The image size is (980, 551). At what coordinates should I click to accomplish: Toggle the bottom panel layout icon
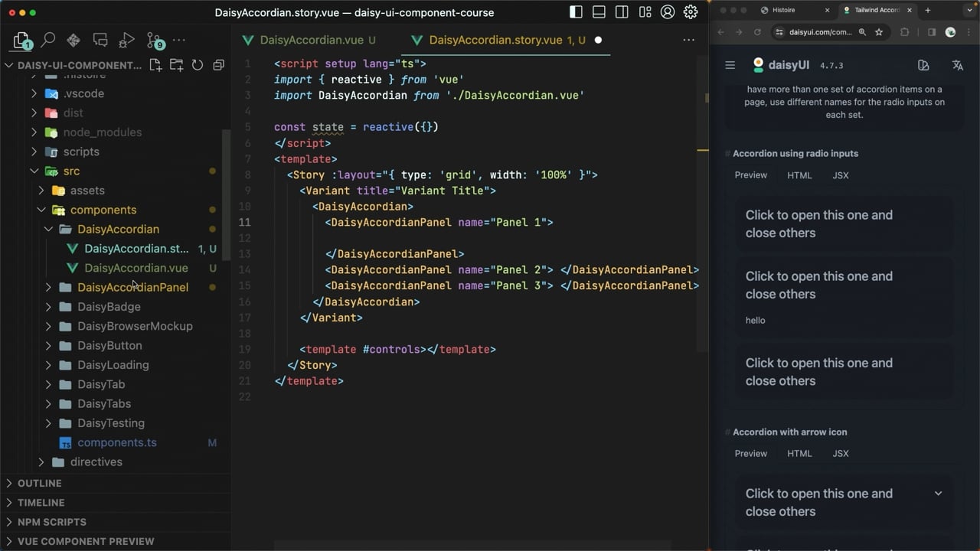click(599, 12)
